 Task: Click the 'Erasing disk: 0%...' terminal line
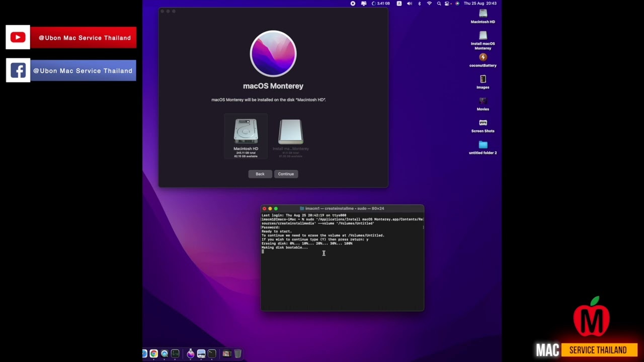307,243
